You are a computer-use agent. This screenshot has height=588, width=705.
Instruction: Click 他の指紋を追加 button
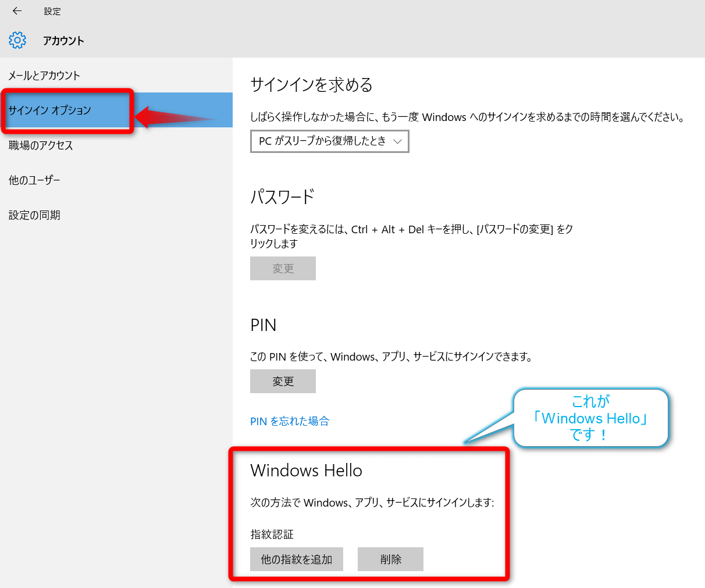coord(296,560)
